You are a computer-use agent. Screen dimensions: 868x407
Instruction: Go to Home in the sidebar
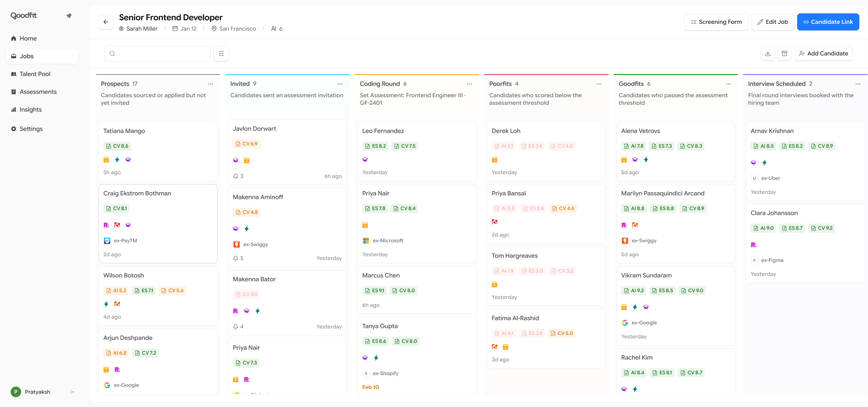tap(42, 38)
